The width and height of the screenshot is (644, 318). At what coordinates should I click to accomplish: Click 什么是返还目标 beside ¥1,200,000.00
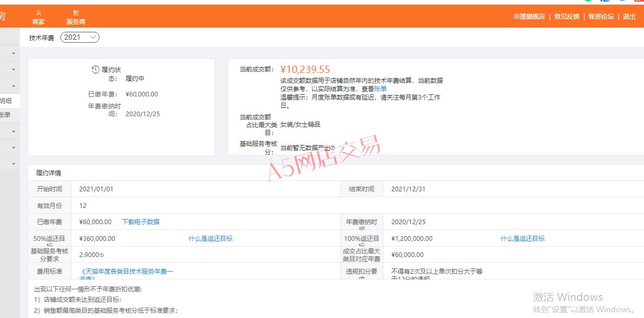pos(523,239)
